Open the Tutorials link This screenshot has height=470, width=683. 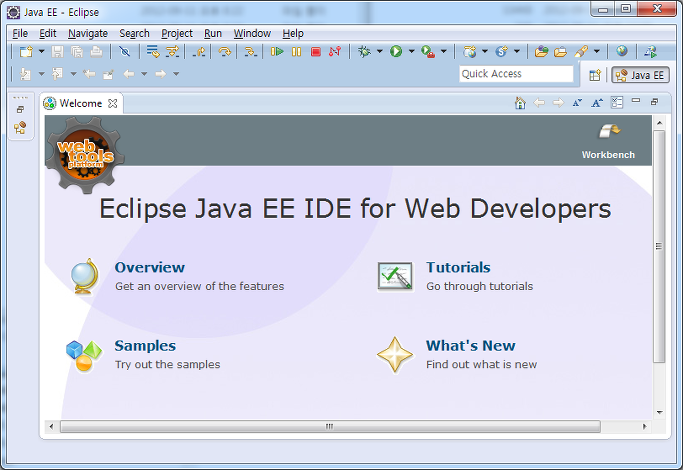[458, 267]
